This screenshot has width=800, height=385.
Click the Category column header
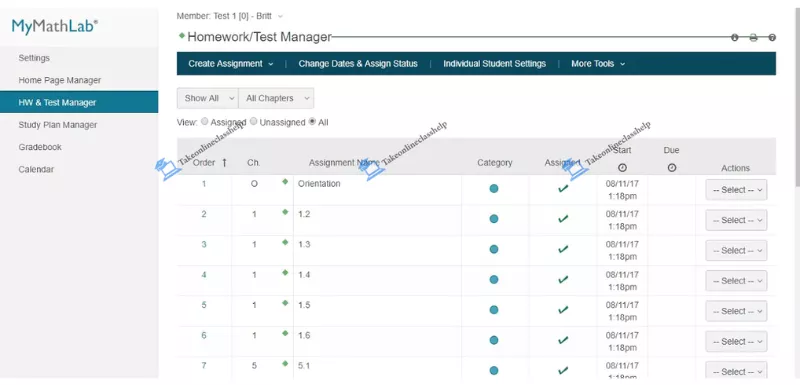[494, 163]
